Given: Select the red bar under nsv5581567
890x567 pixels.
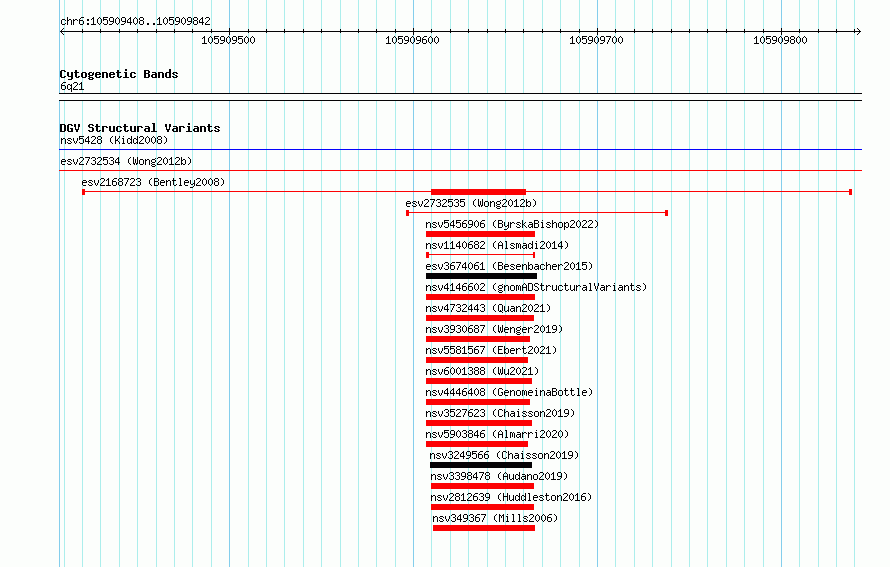Looking at the screenshot, I should (477, 360).
